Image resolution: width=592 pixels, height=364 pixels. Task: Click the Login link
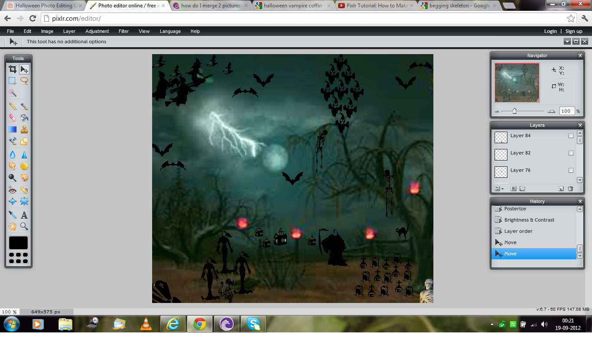pyautogui.click(x=550, y=31)
